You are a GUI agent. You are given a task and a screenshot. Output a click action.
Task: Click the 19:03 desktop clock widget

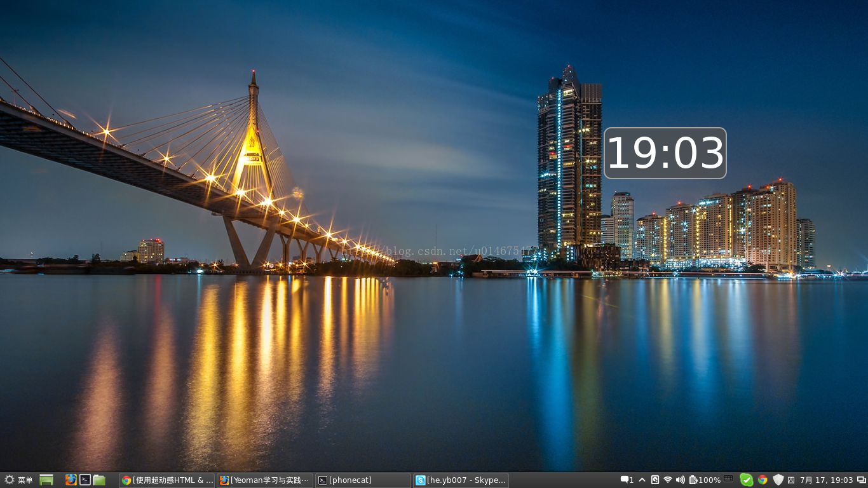(665, 153)
